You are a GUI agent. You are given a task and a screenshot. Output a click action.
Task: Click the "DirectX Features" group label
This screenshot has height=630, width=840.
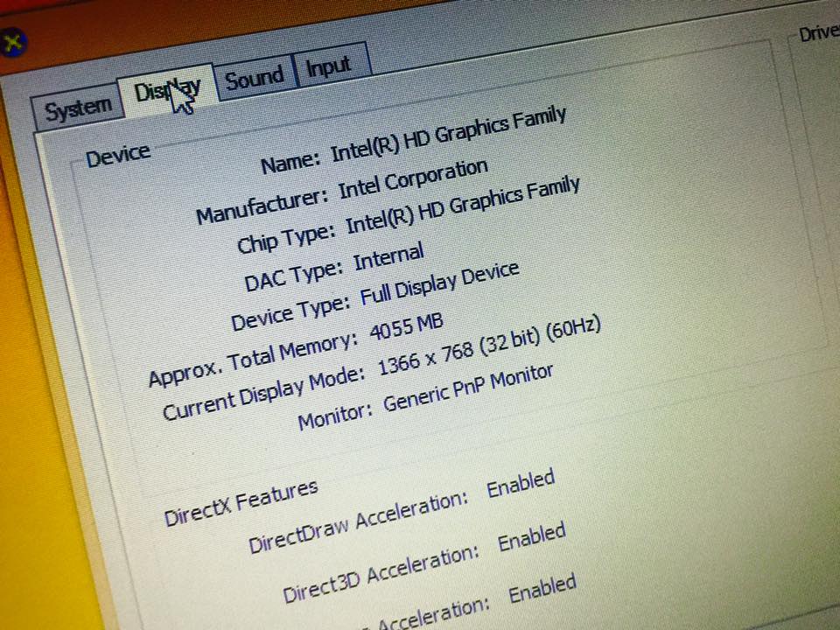pyautogui.click(x=241, y=503)
